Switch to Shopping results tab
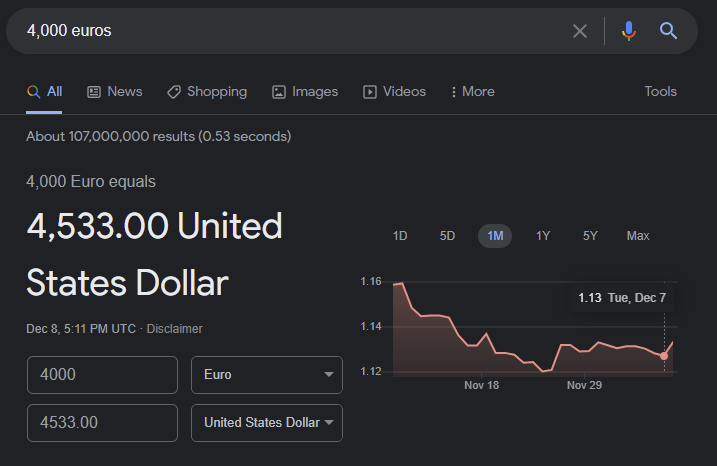717x466 pixels. click(x=206, y=91)
